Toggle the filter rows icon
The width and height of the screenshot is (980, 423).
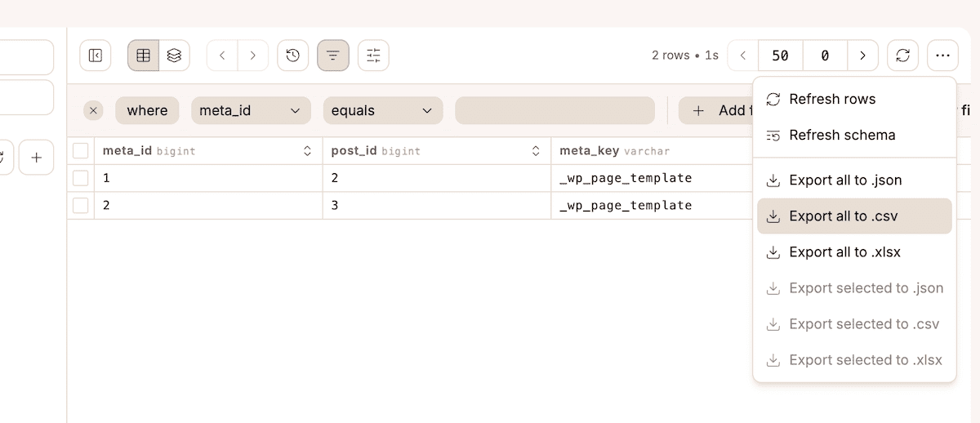[333, 56]
